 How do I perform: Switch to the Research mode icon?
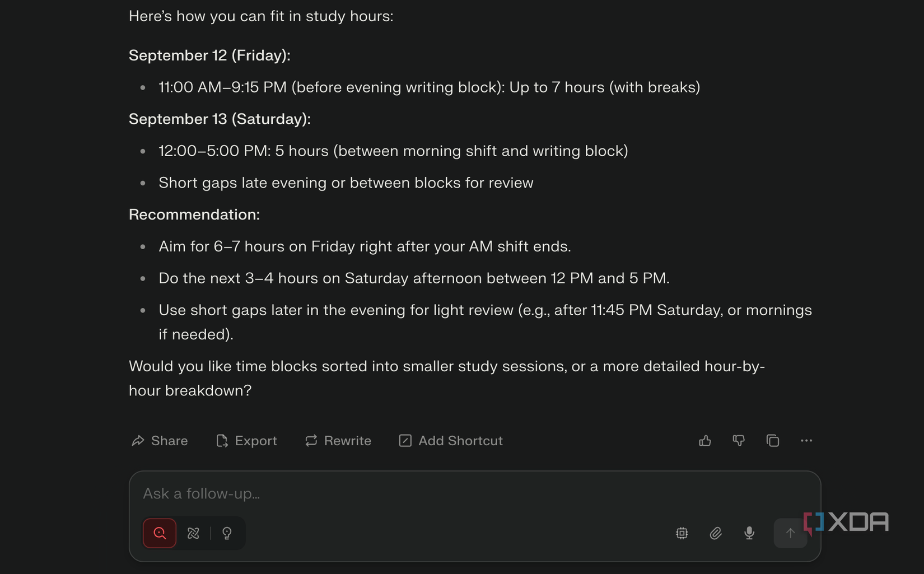(x=193, y=533)
